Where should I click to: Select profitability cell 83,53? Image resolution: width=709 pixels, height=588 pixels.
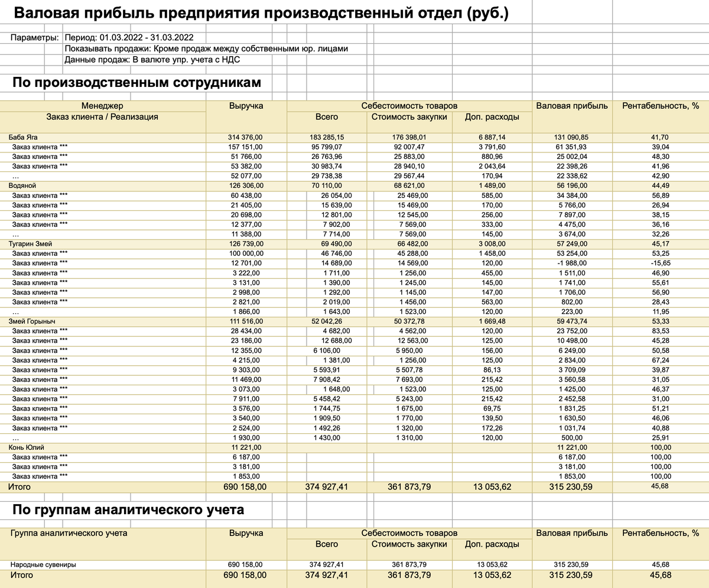(x=660, y=331)
